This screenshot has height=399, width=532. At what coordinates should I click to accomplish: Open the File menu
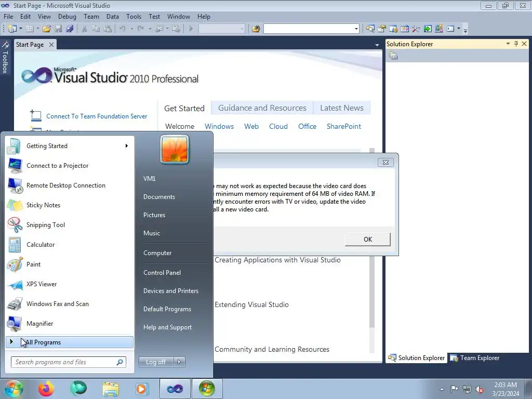[8, 16]
